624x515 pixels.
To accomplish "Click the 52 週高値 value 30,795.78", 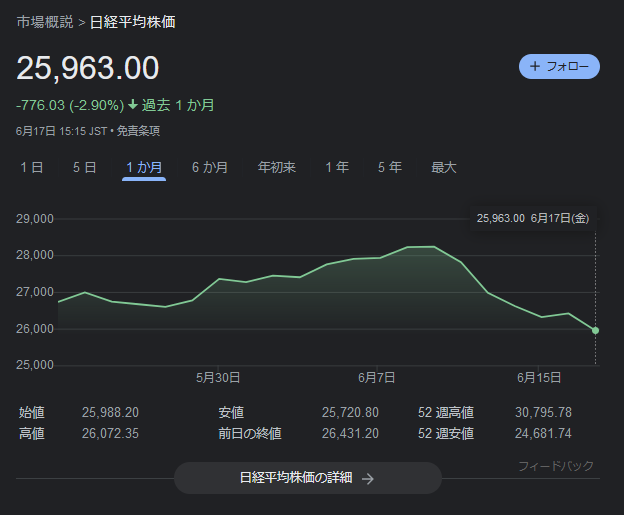I will (x=543, y=412).
